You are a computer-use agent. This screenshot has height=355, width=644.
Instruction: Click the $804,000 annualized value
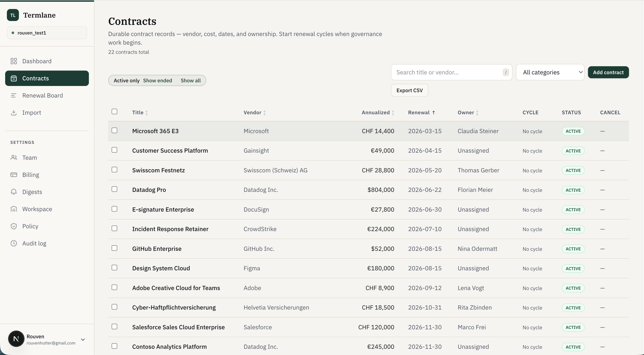pyautogui.click(x=381, y=190)
